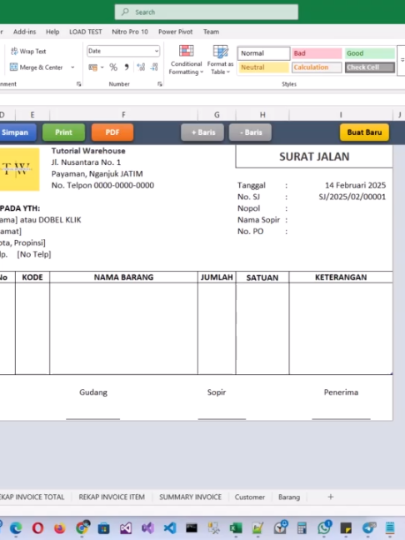
Task: Toggle Wrap Text
Action: (x=28, y=51)
